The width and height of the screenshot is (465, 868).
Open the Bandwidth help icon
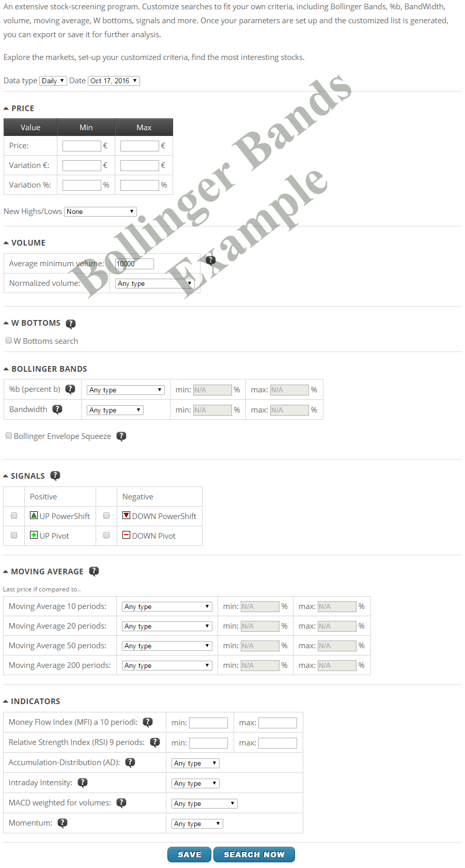pyautogui.click(x=57, y=409)
